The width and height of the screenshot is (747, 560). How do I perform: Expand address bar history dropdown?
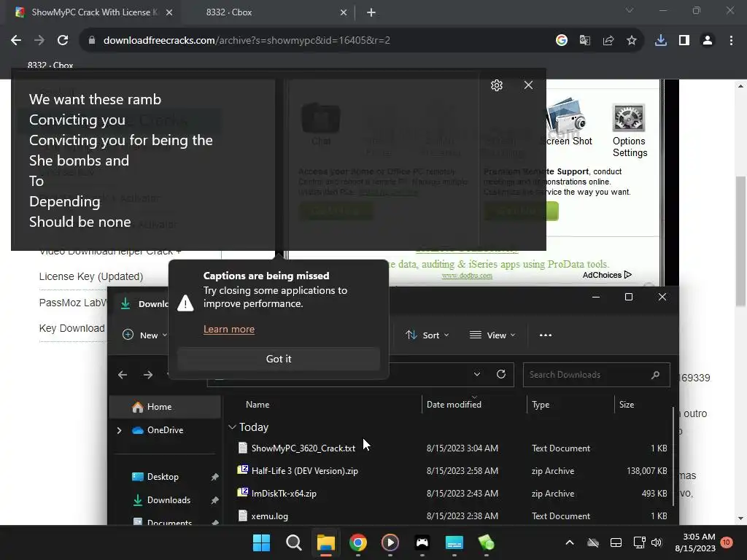477,374
